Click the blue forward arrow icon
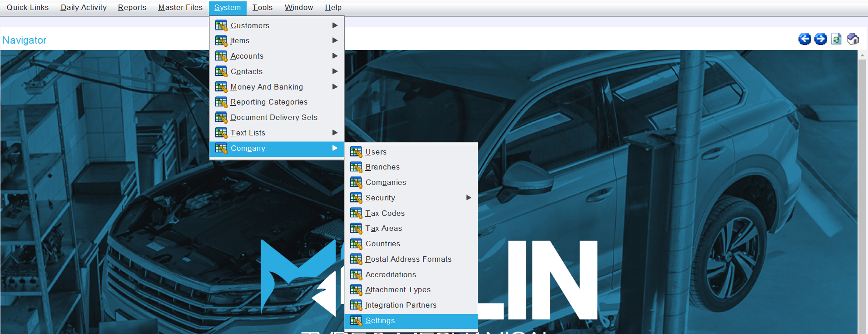This screenshot has height=334, width=868. pyautogui.click(x=820, y=39)
